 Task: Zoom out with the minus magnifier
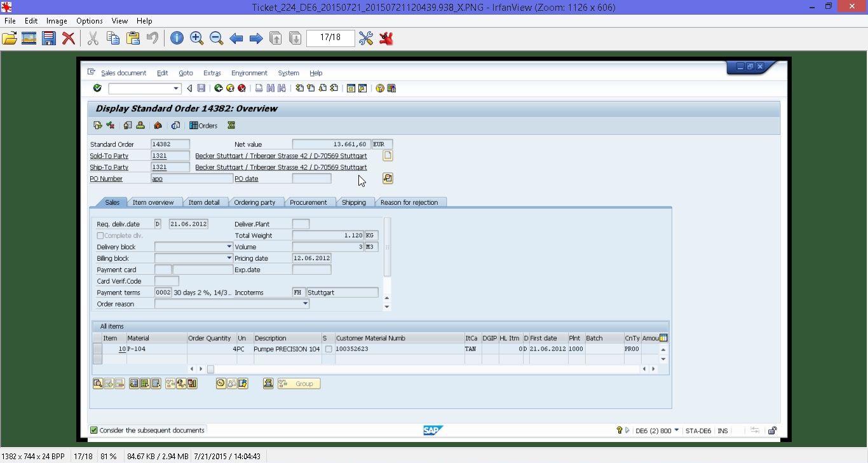[216, 38]
